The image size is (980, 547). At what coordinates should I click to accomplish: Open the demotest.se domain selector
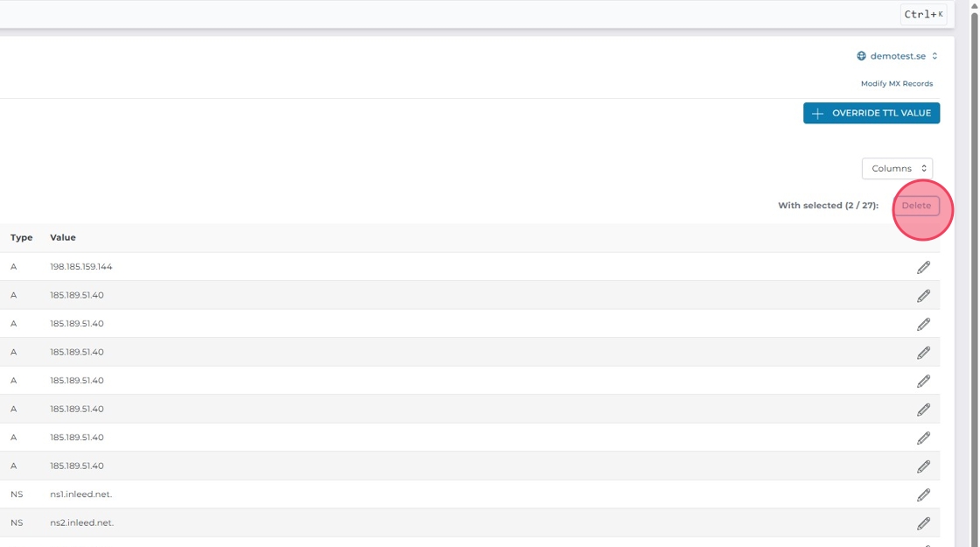pyautogui.click(x=898, y=56)
